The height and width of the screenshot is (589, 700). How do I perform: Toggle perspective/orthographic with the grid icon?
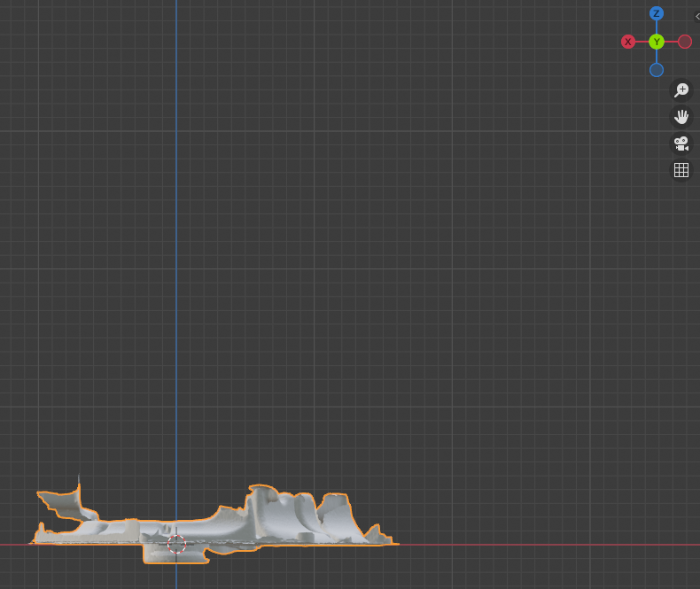pos(681,170)
